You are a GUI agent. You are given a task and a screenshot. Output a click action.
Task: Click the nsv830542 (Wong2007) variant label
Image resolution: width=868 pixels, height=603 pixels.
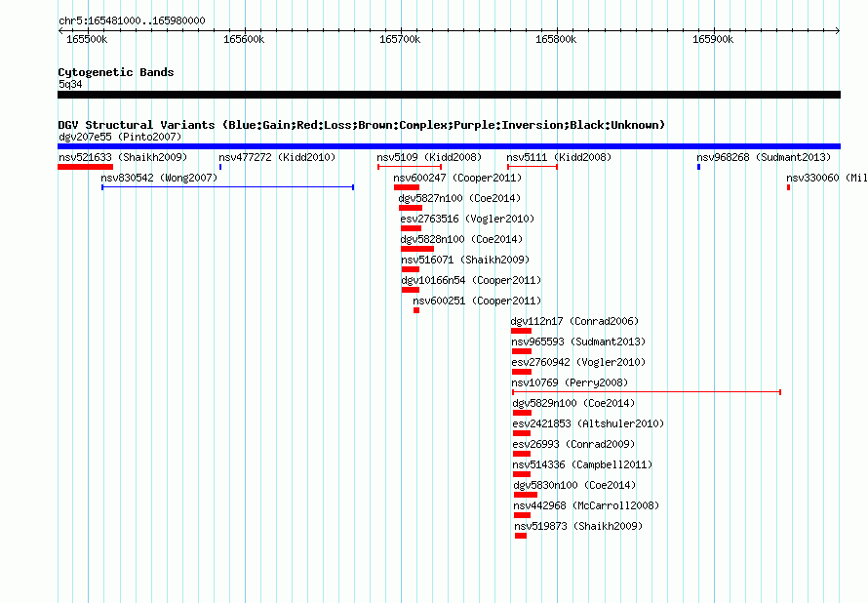159,178
